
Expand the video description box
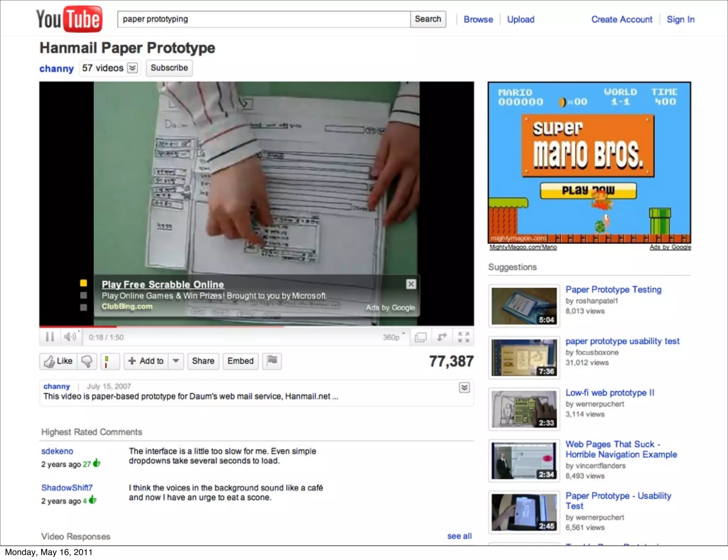tap(464, 387)
